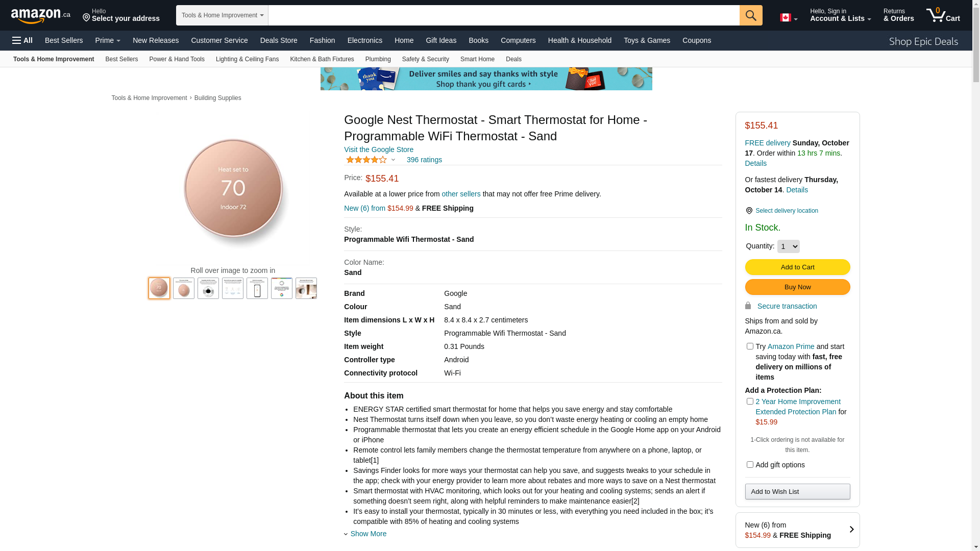This screenshot has width=980, height=551.
Task: Click the Amazon.ca logo
Action: click(40, 16)
